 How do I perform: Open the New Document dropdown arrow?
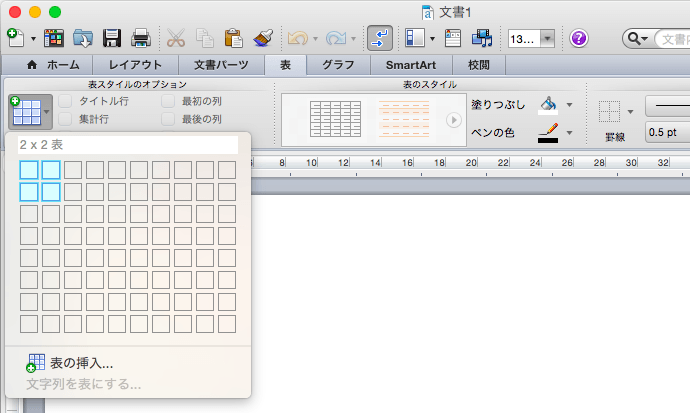(x=33, y=39)
